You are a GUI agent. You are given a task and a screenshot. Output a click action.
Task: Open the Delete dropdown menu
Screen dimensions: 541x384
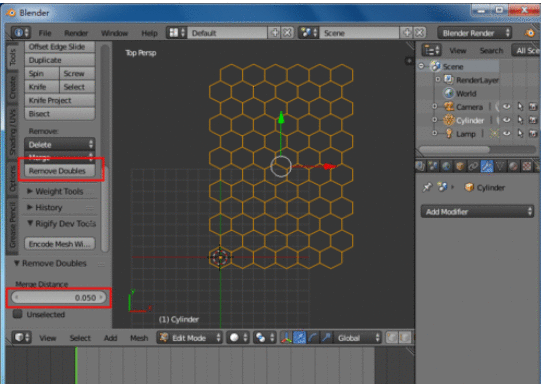pos(60,144)
